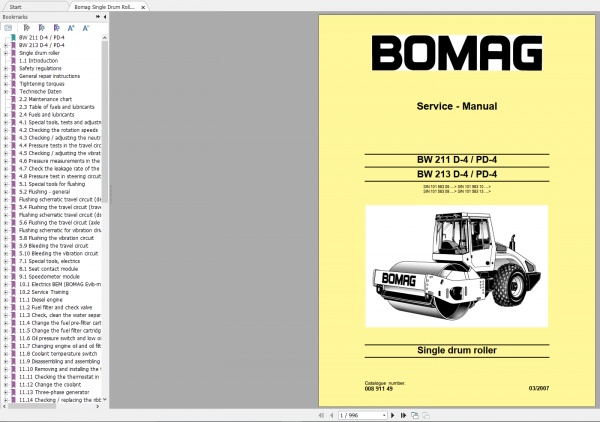Open bookmark 10.2 Service Training
The height and width of the screenshot is (422, 600).
click(44, 292)
